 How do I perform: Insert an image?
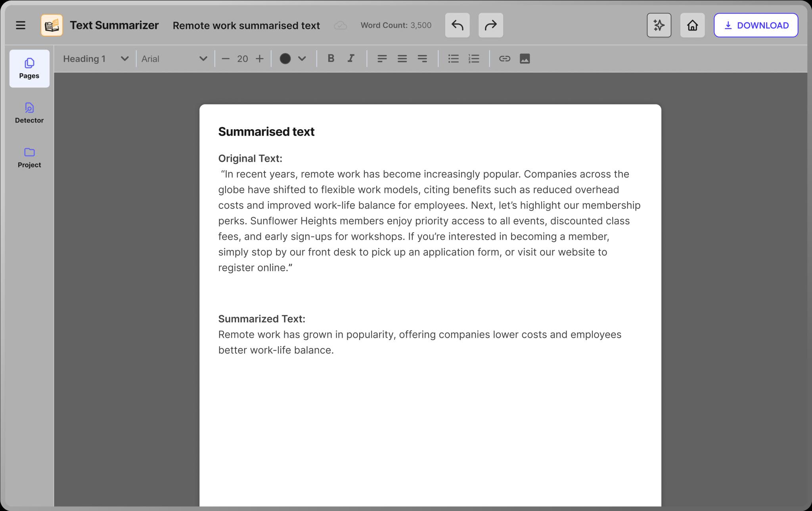pyautogui.click(x=525, y=59)
